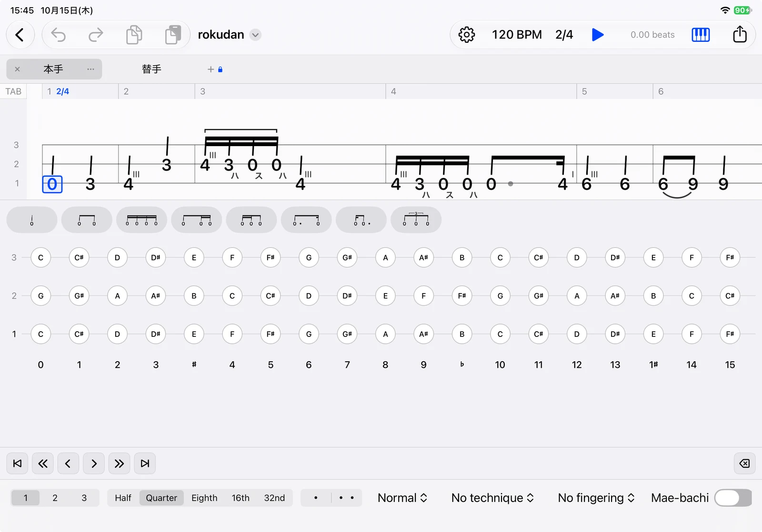Select measure 4 marker in the ruler
This screenshot has height=532, width=762.
pyautogui.click(x=393, y=91)
